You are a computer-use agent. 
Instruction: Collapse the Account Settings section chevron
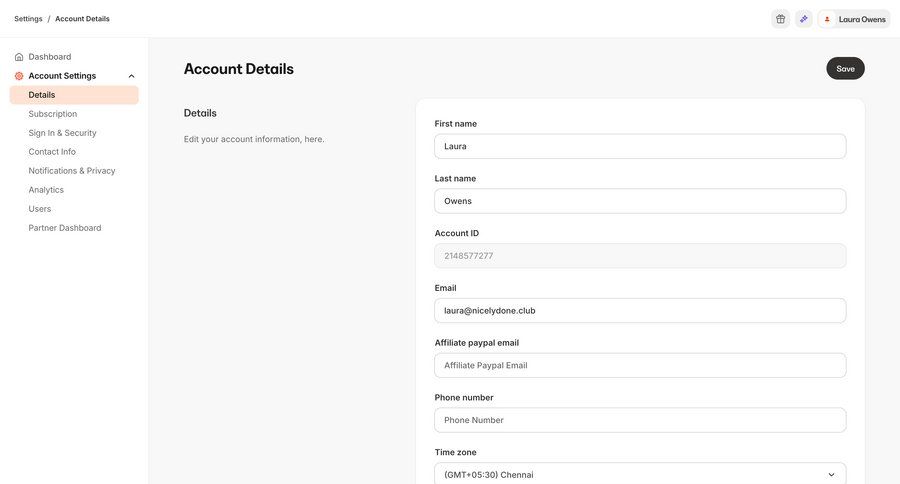coord(131,76)
